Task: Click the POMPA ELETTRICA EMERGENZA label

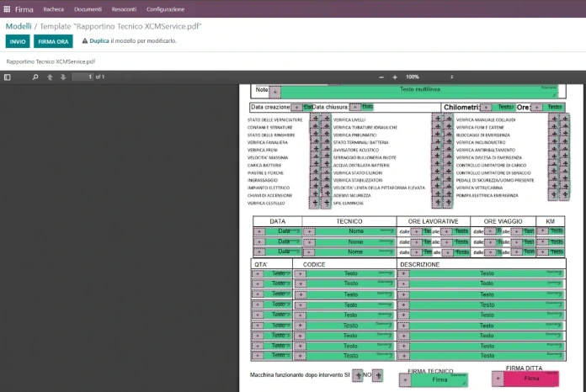Action: click(x=487, y=196)
